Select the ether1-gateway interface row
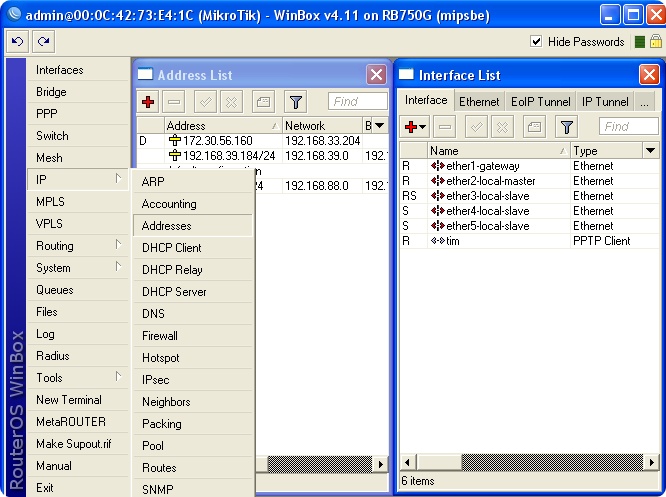 coord(529,166)
